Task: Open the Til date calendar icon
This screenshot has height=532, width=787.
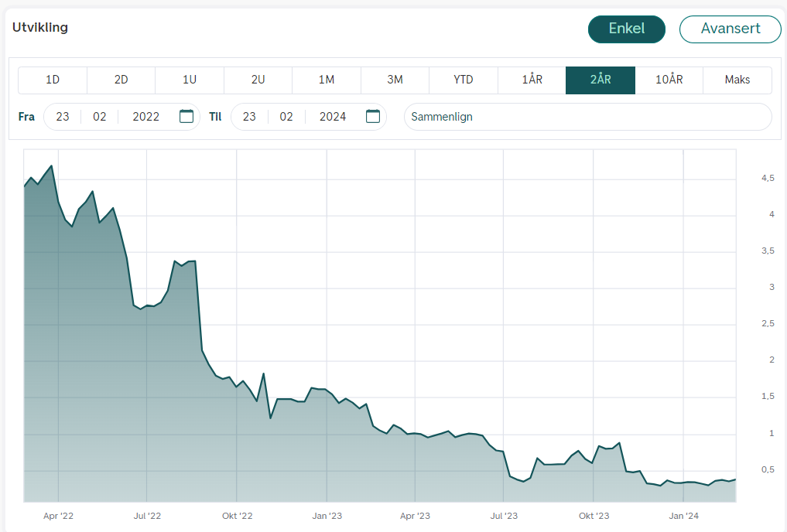Action: point(373,116)
